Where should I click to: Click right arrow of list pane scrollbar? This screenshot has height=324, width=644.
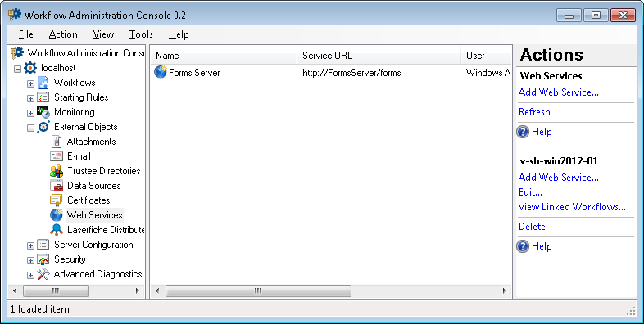point(505,290)
